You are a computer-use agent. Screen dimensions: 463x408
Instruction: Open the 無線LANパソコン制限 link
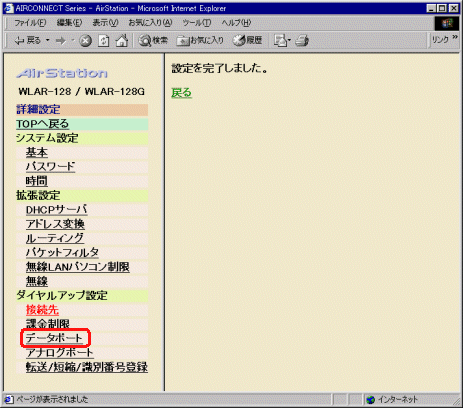pyautogui.click(x=78, y=267)
